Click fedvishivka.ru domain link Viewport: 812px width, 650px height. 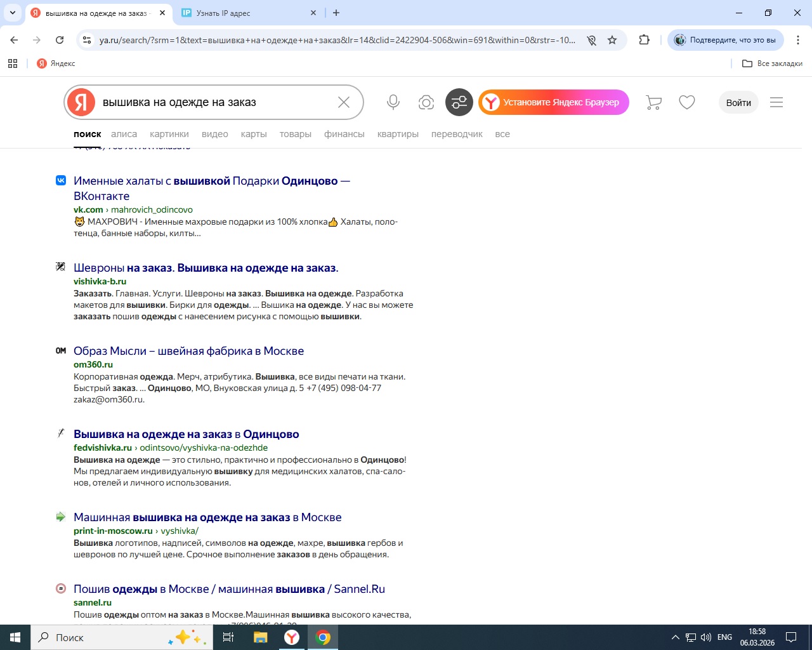[103, 448]
